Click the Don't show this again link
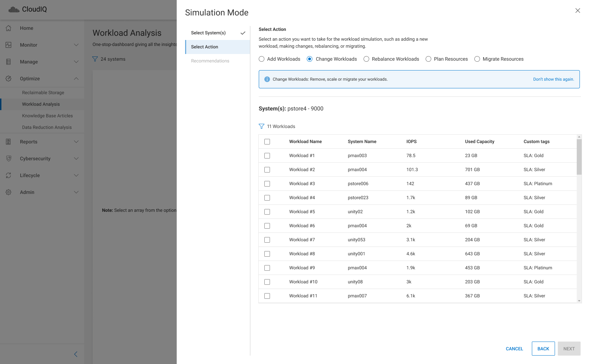 554,79
